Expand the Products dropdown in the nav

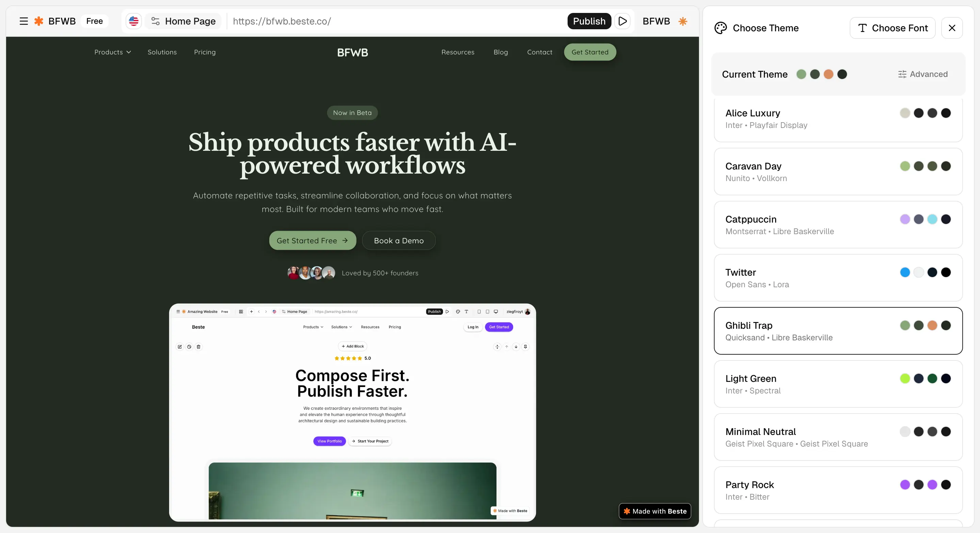tap(113, 52)
